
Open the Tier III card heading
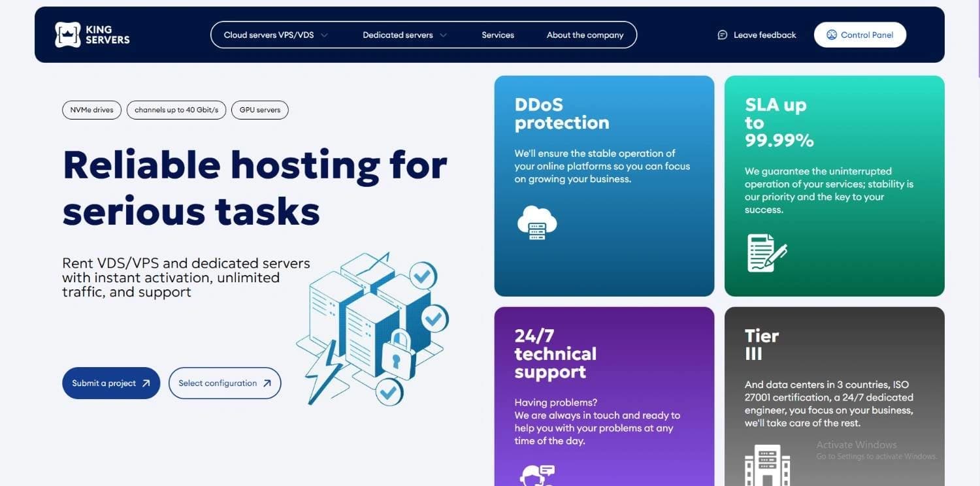coord(762,345)
